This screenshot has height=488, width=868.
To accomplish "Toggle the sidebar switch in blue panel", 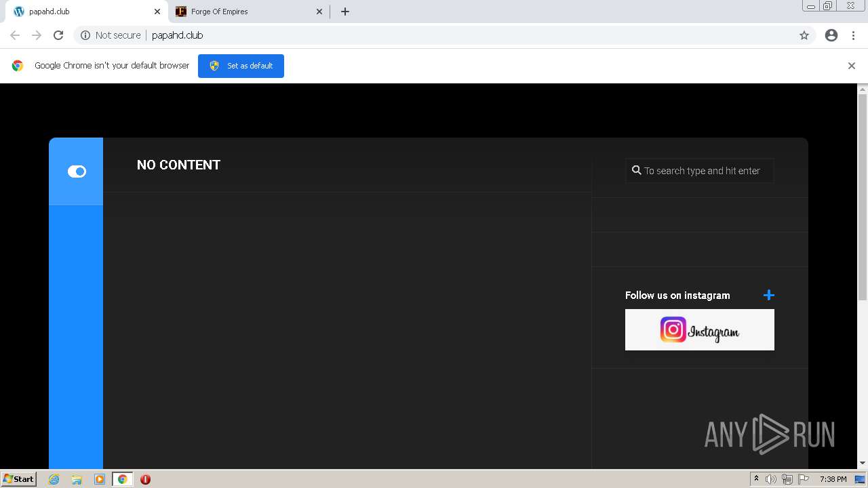I will point(77,171).
